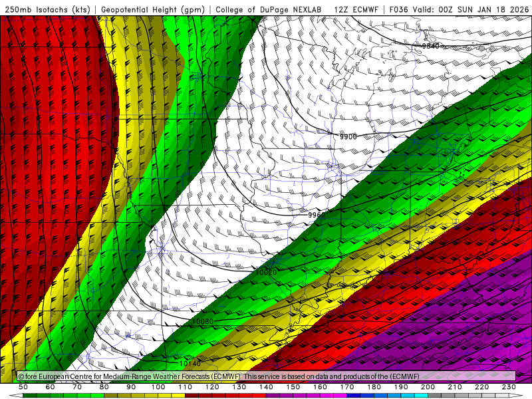Image resolution: width=532 pixels, height=399 pixels.
Task: Click the 80 value on the color scale
Action: click(104, 387)
